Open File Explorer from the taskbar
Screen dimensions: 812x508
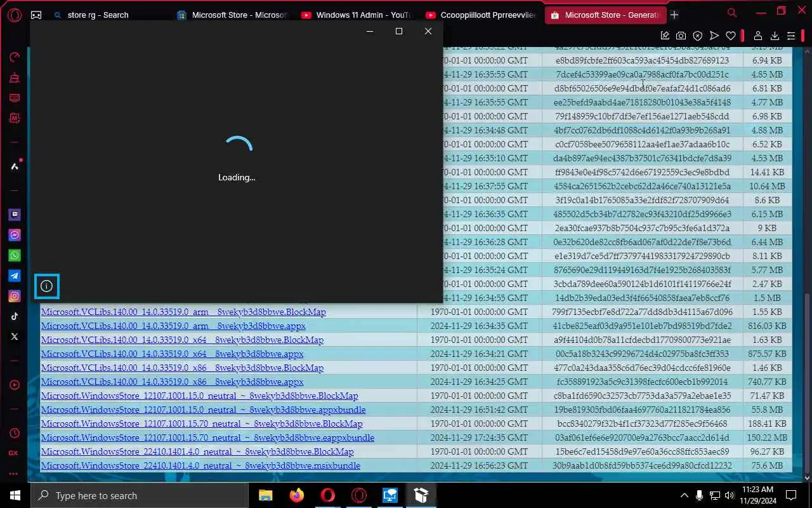tap(265, 495)
